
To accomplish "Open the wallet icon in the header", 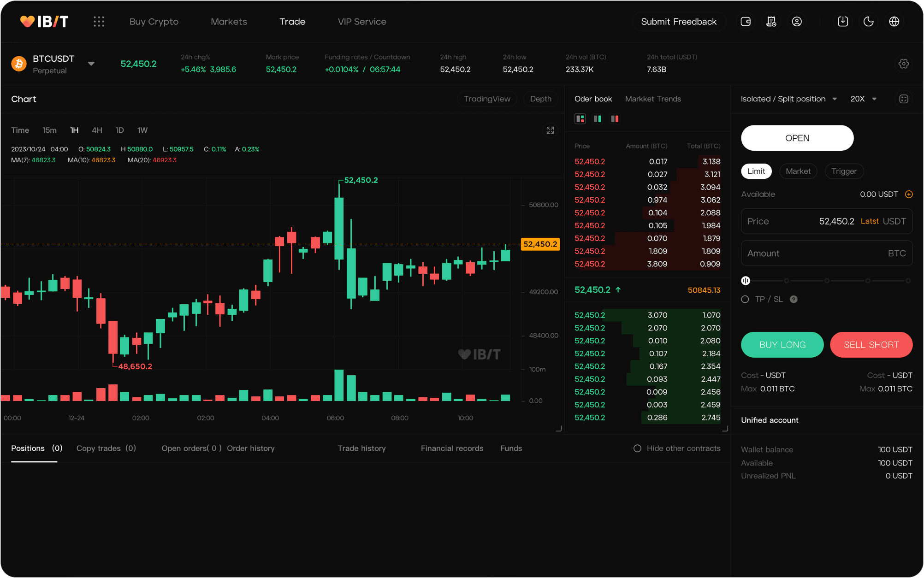I will pyautogui.click(x=746, y=21).
